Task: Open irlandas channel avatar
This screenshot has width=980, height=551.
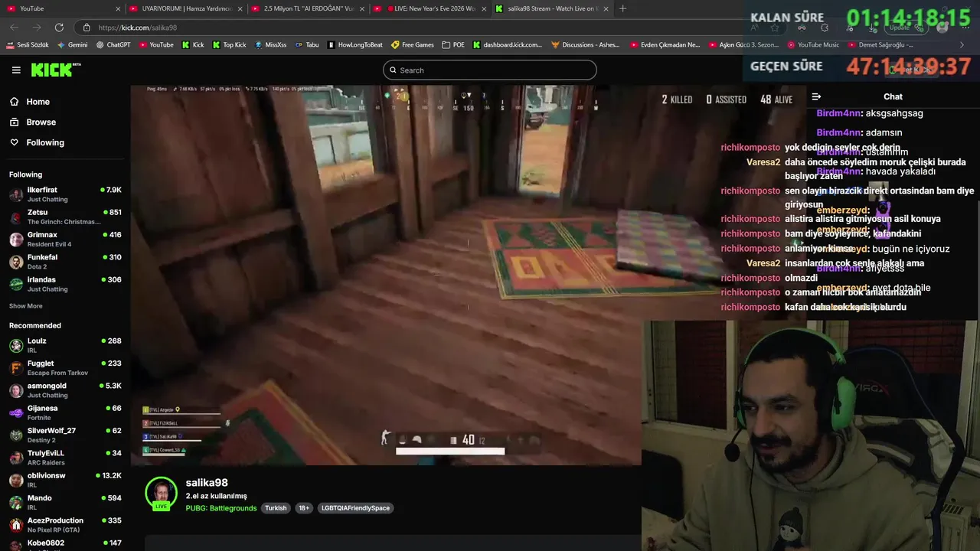Action: point(16,285)
